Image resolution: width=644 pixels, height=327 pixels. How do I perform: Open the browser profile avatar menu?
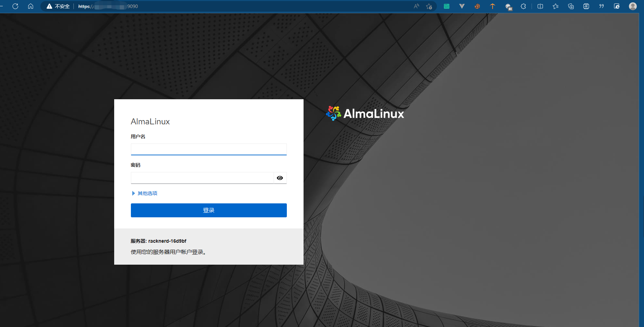click(x=633, y=6)
